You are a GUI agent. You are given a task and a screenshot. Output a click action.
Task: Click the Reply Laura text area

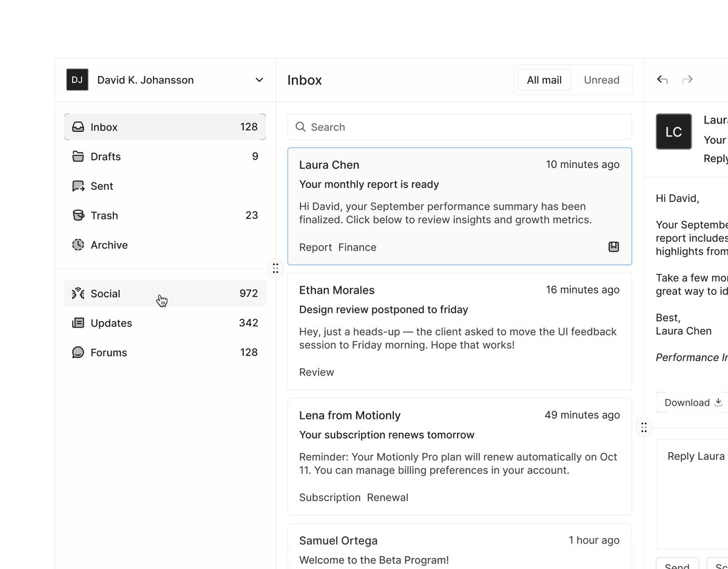(692, 494)
